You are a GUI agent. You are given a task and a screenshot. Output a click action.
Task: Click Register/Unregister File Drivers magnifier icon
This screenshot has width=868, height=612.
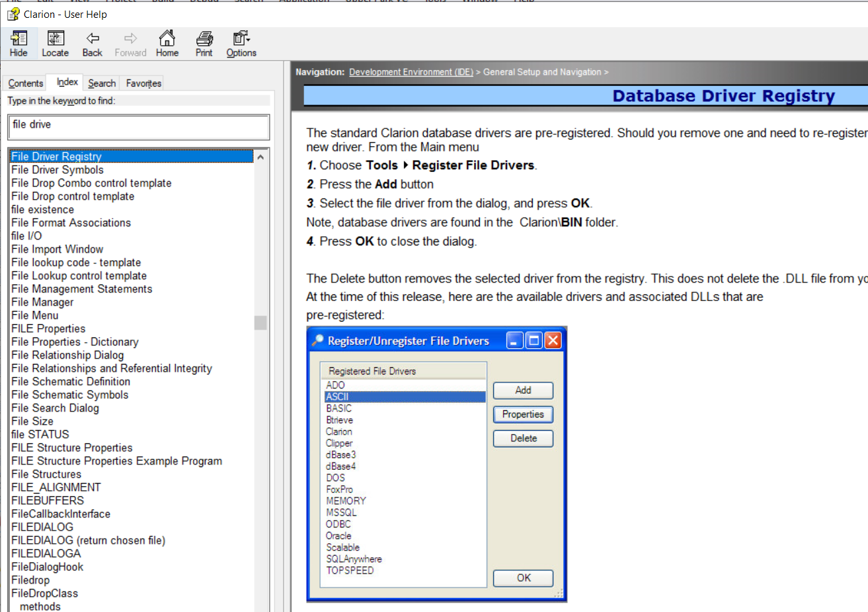coord(318,340)
